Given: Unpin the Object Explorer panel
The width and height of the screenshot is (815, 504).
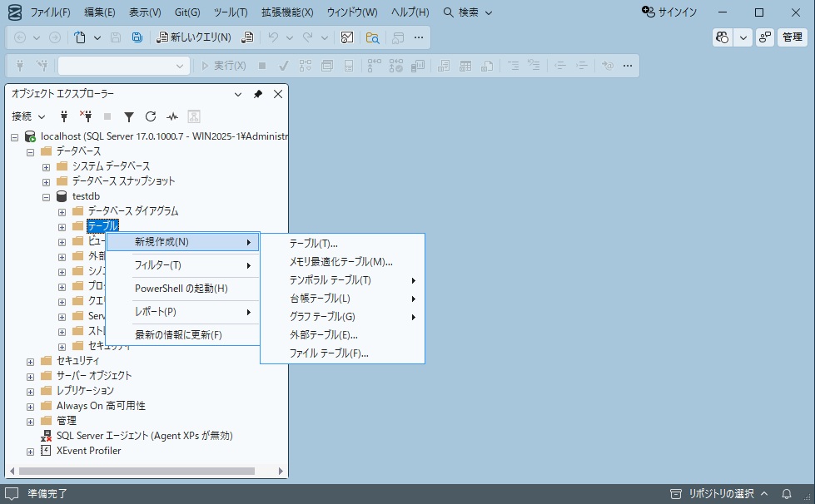Looking at the screenshot, I should [258, 94].
